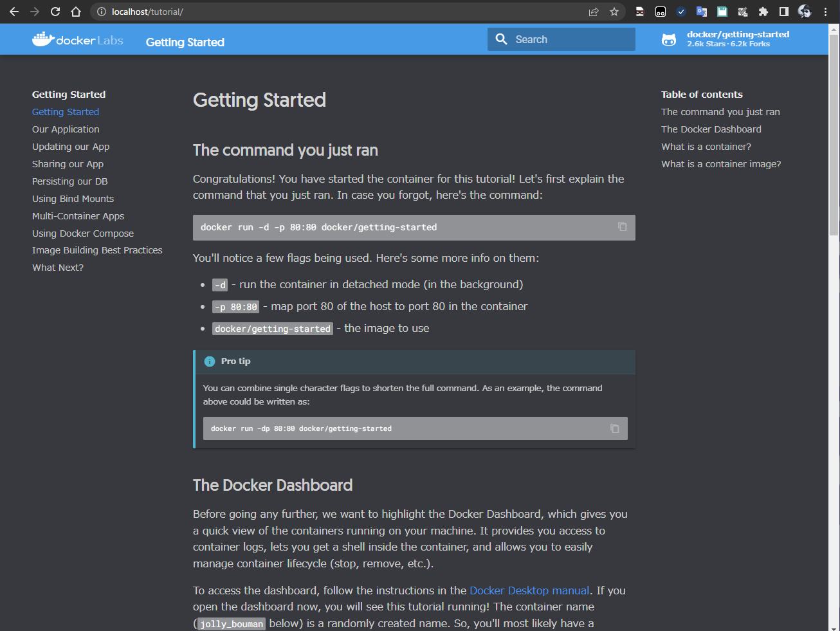
Task: Jump to 'What is a container image?'
Action: (721, 164)
